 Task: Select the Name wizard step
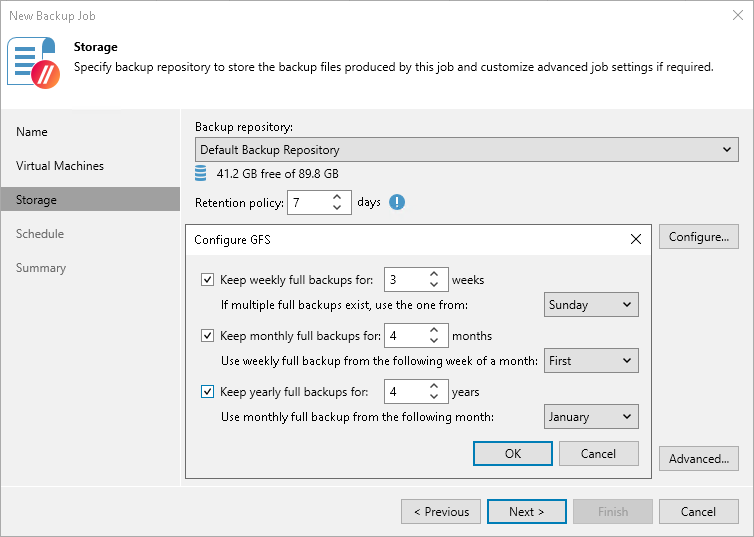32,132
